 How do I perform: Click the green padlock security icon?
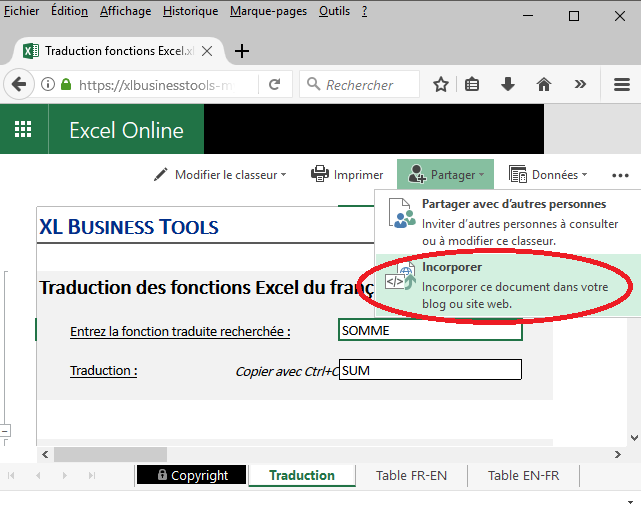[66, 85]
